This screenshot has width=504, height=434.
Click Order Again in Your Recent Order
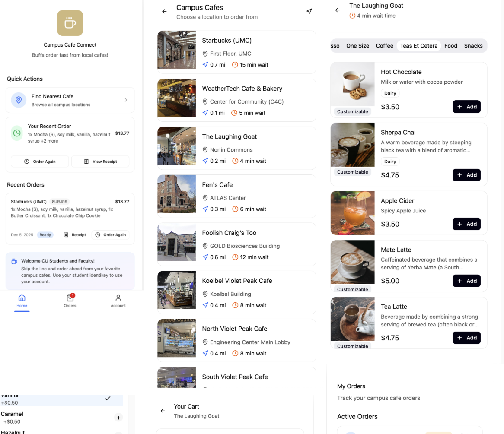coord(40,162)
